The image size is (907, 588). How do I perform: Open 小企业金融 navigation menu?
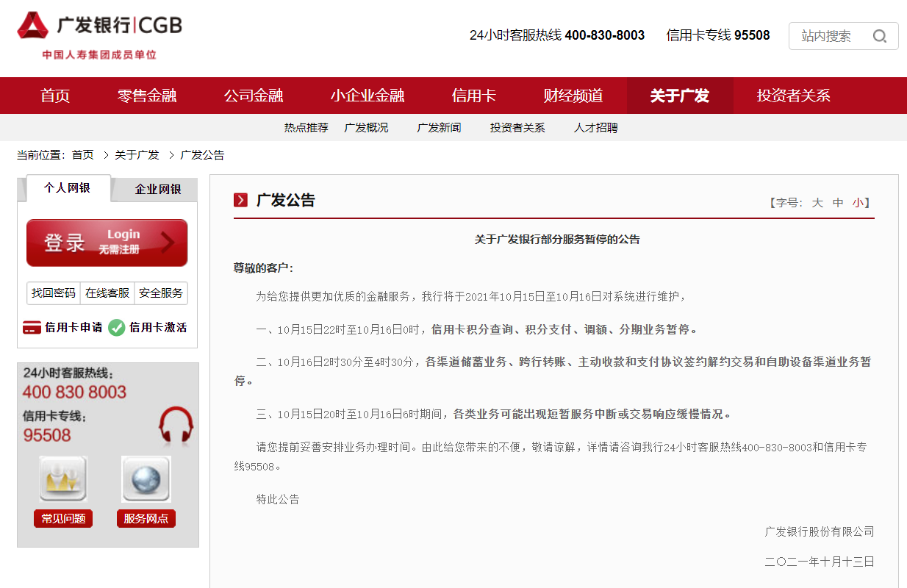[368, 96]
